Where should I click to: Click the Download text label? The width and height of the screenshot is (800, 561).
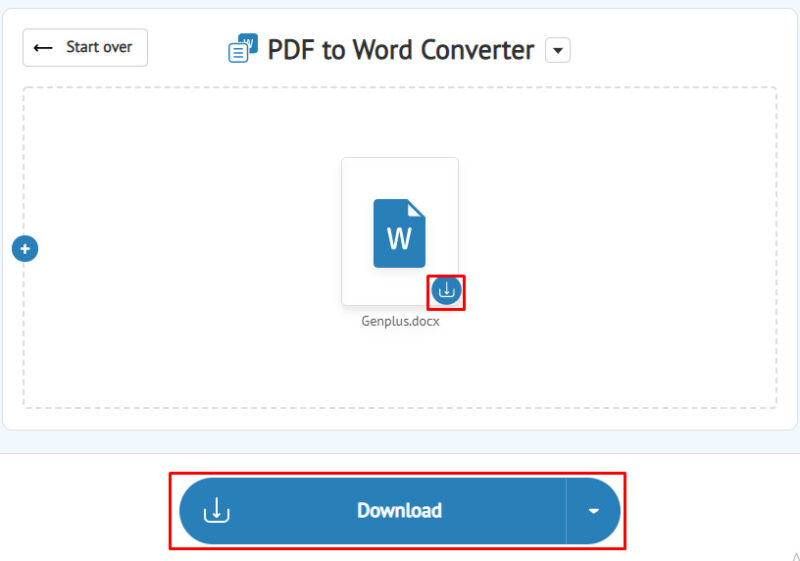399,511
